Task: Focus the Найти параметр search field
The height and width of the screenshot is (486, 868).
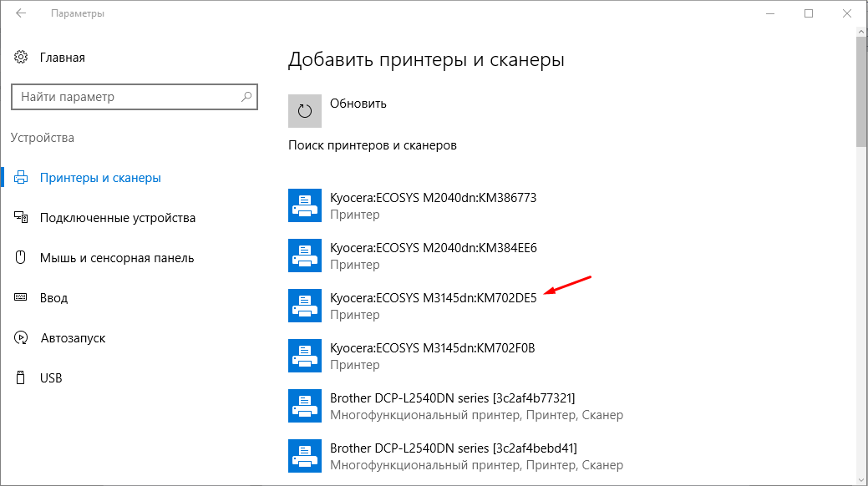Action: (135, 97)
